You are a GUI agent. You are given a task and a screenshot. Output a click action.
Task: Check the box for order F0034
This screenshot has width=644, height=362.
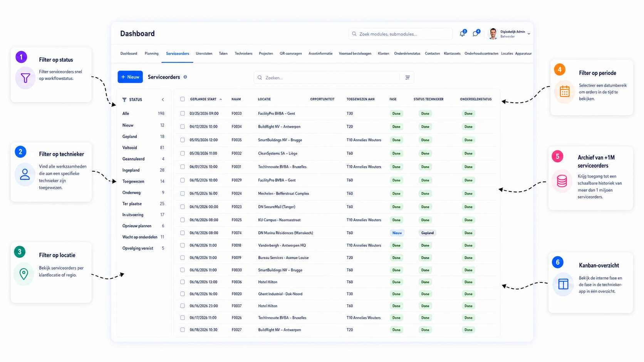[x=183, y=127]
